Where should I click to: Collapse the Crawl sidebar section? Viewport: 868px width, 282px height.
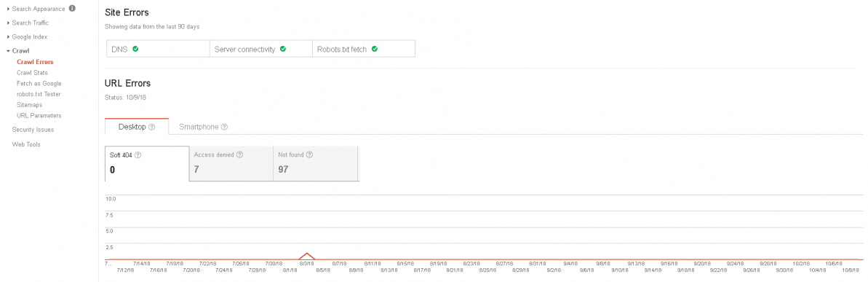coord(17,51)
